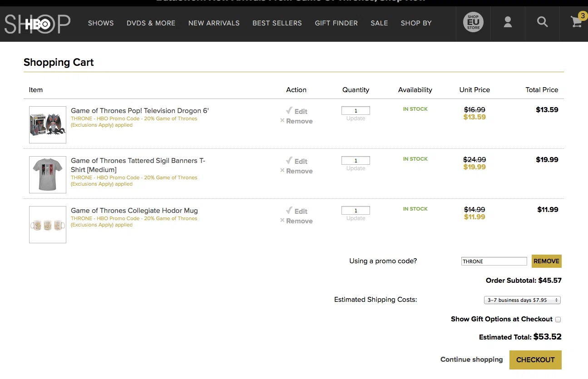Image resolution: width=588 pixels, height=379 pixels.
Task: Click Update under T-Shirt quantity
Action: pyautogui.click(x=356, y=168)
